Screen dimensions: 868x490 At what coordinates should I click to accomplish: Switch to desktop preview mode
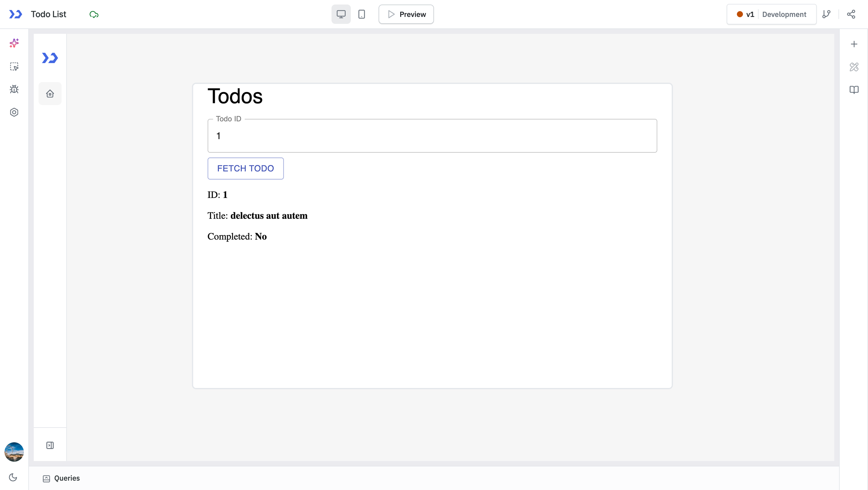(341, 14)
